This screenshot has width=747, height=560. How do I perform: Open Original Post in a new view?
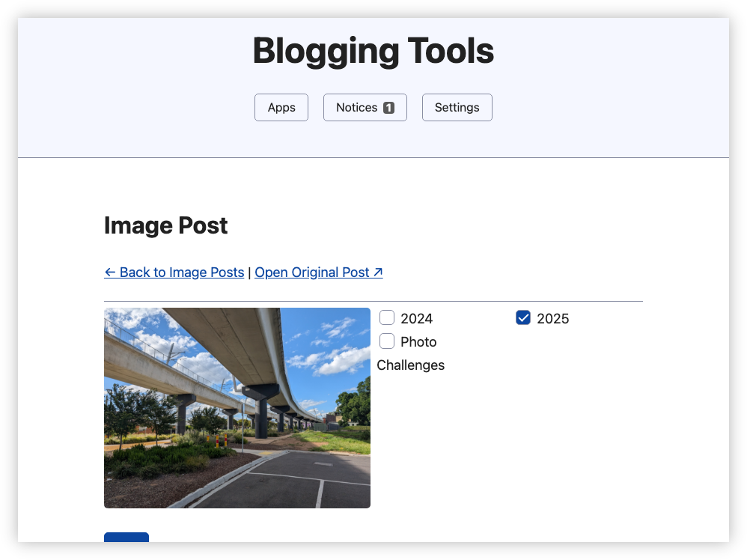pos(314,273)
